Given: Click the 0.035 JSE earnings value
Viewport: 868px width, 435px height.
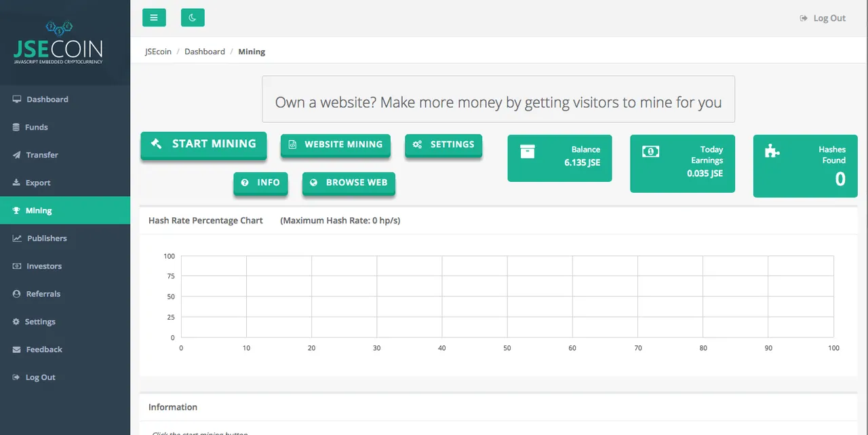Looking at the screenshot, I should [x=705, y=174].
